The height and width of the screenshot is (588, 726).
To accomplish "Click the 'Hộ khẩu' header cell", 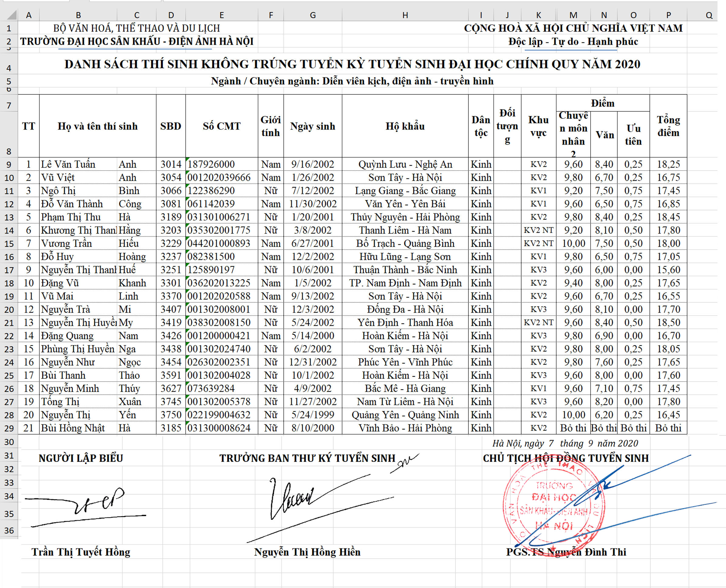I will [405, 126].
